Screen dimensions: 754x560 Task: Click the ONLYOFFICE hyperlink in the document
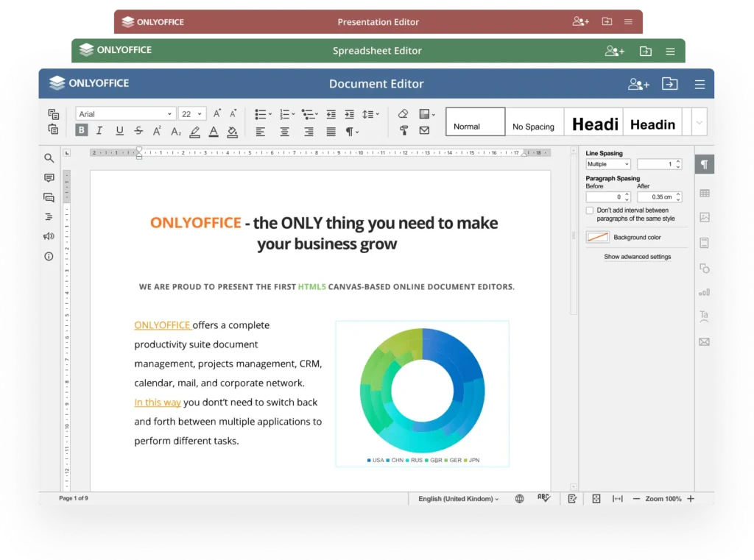pyautogui.click(x=163, y=325)
